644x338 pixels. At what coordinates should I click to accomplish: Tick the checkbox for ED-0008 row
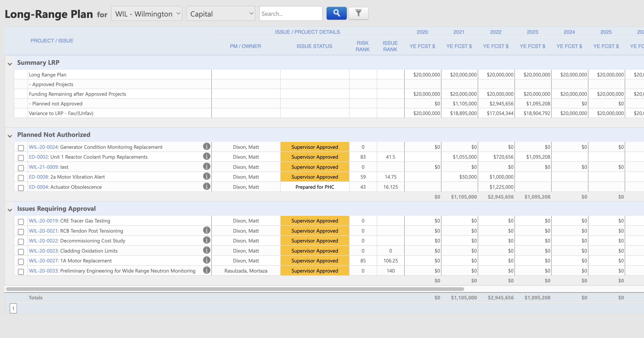point(21,178)
